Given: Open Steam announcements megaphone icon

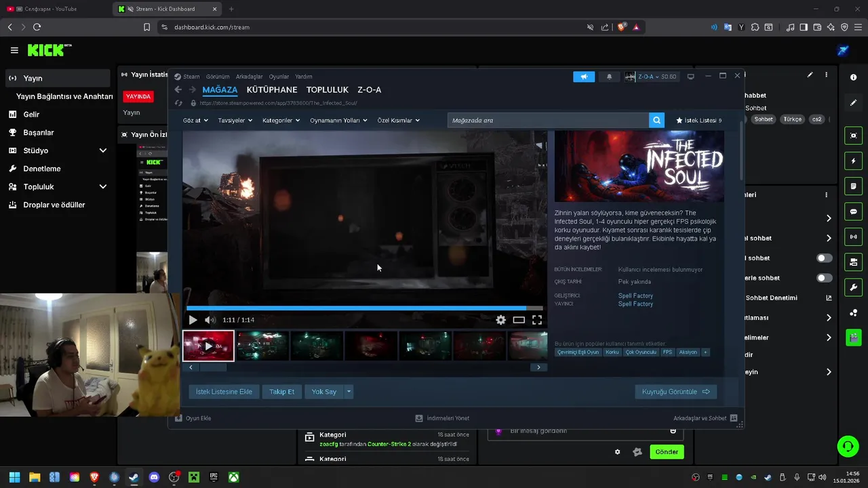Looking at the screenshot, I should [584, 77].
